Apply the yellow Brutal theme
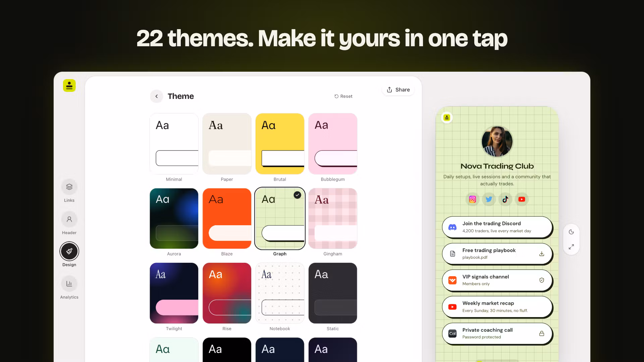Viewport: 644px width, 362px height. (280, 144)
